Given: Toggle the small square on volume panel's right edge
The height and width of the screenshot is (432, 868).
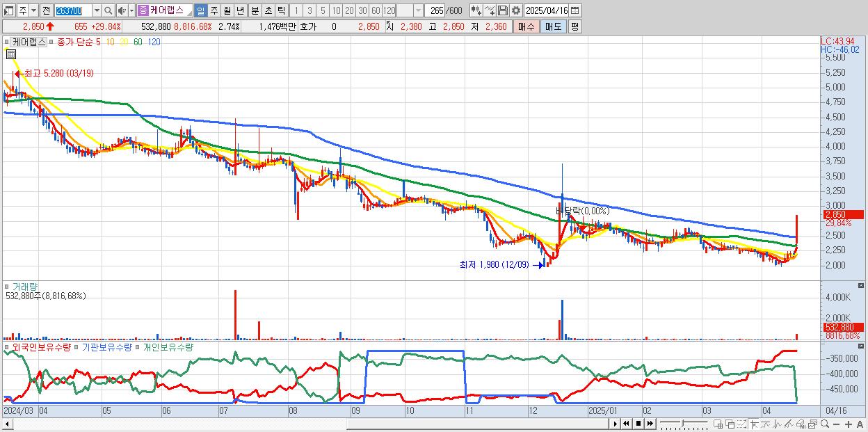Looking at the screenshot, I should 862,286.
